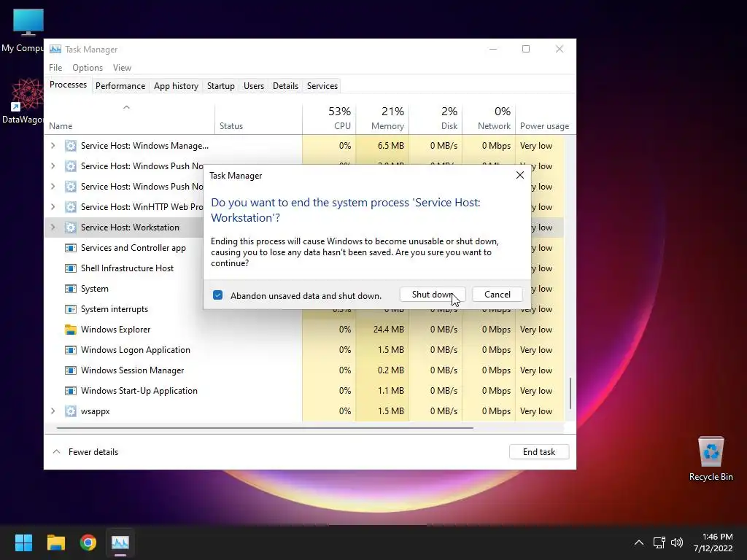Image resolution: width=747 pixels, height=560 pixels.
Task: Select the Shell Infrastructure Host row name
Action: (127, 268)
